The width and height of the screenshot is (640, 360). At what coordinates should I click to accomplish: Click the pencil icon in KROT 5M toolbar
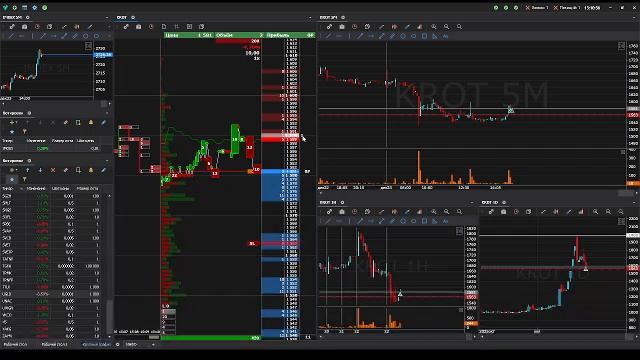[x=407, y=27]
